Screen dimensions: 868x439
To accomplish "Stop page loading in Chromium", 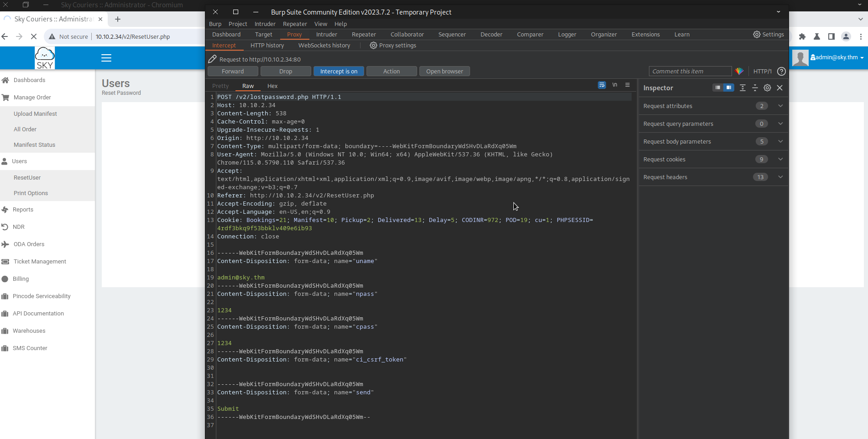I will pos(34,36).
